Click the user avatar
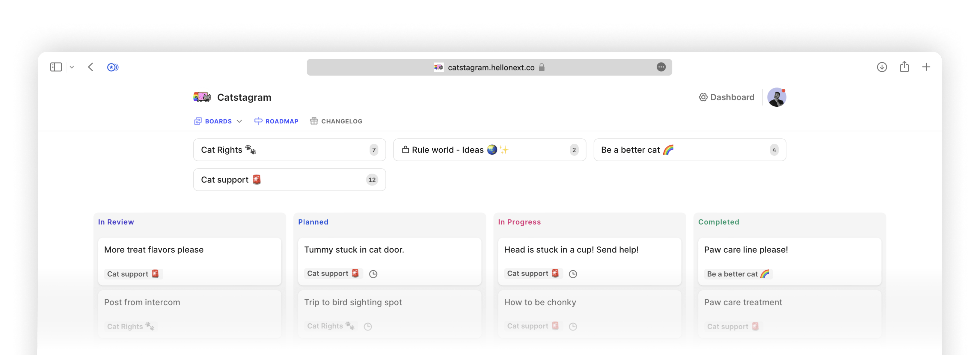Viewport: 980px width, 355px height. (x=777, y=97)
